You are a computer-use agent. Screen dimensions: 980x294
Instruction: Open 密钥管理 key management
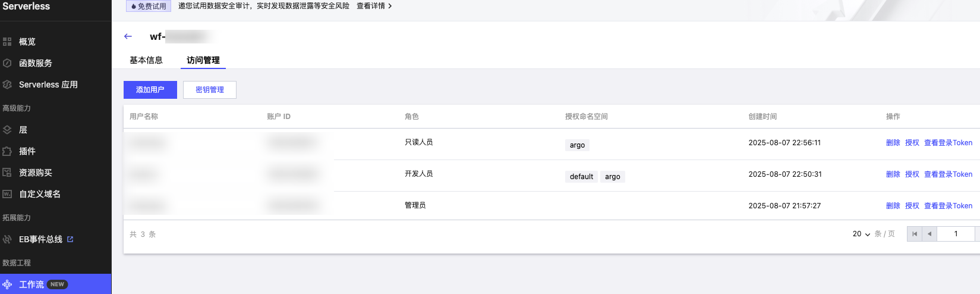pos(210,90)
